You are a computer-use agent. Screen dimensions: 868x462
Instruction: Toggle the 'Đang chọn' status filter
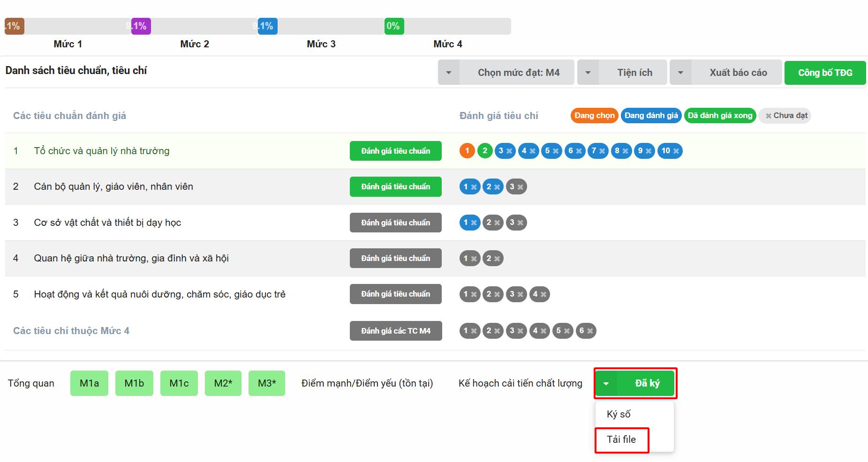pyautogui.click(x=594, y=116)
